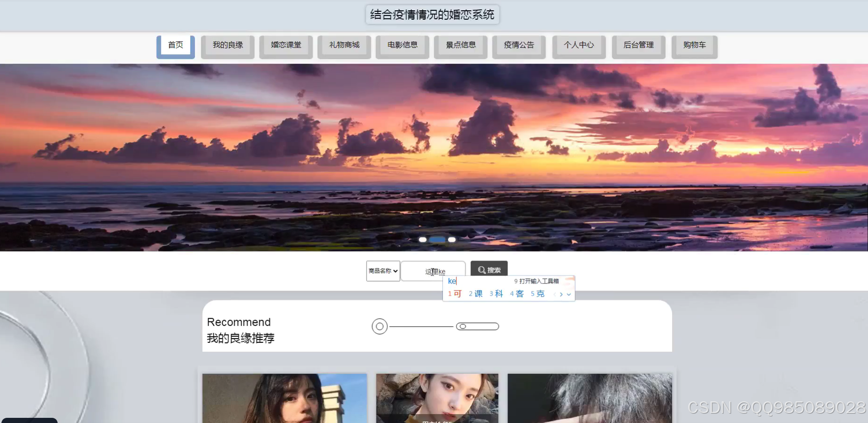Choose IME candidate 4 客
868x423 pixels.
517,294
